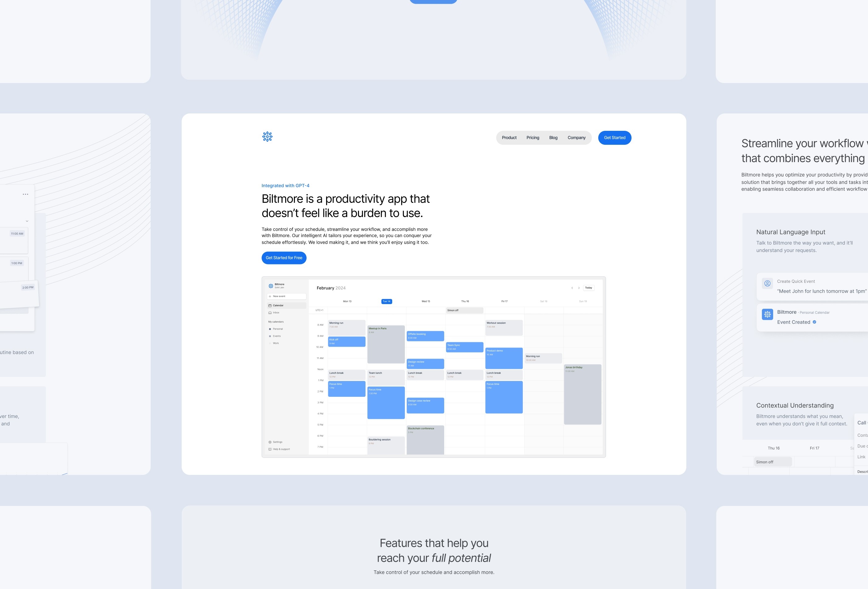Toggle the Work calendar visibility
This screenshot has width=868, height=589.
click(x=270, y=343)
